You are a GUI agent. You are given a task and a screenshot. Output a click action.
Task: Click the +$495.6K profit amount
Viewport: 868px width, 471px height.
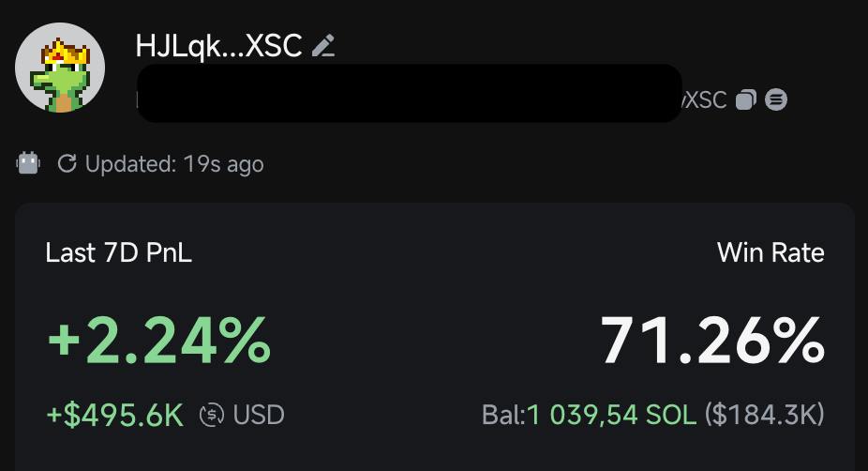(115, 415)
